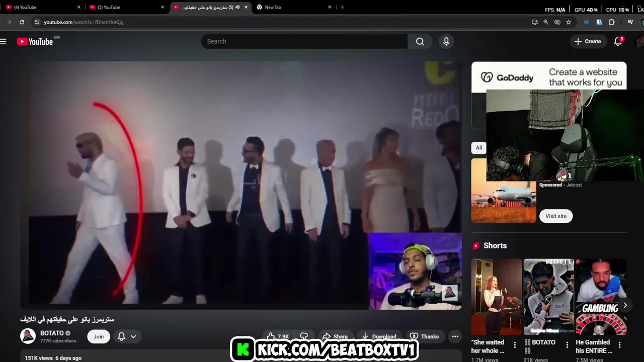Download the video

[x=379, y=336]
